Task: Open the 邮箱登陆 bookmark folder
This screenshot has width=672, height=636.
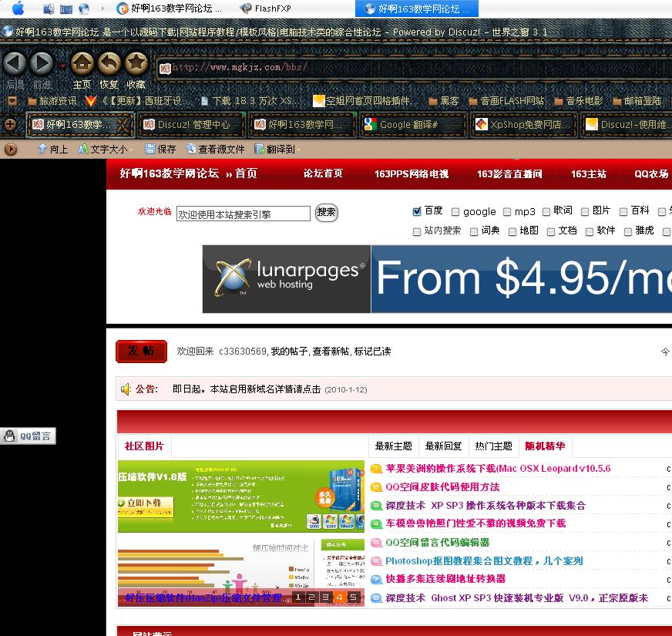Action: 637,101
